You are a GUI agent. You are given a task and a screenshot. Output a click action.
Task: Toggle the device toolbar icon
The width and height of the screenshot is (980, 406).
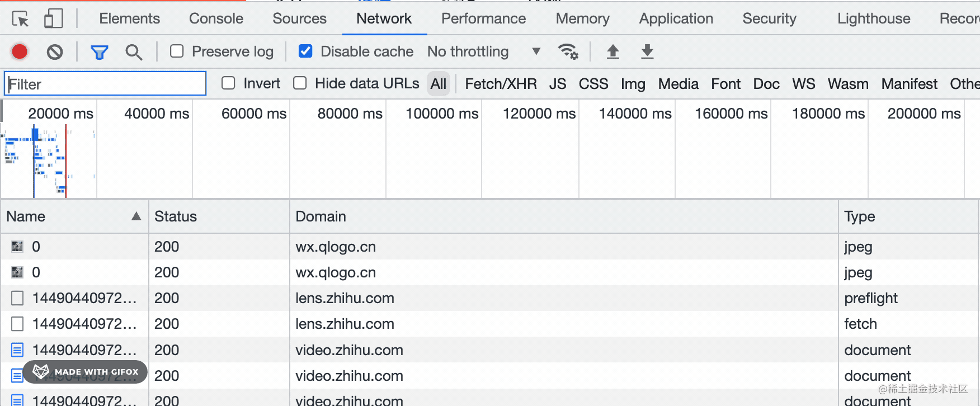[x=53, y=19]
